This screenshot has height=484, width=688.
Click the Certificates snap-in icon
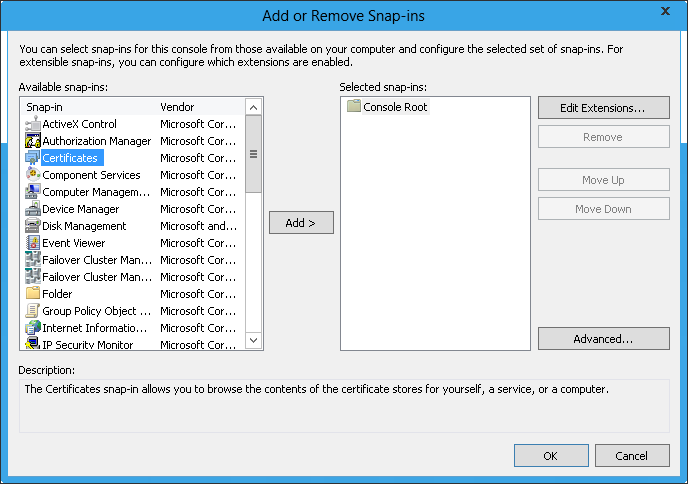pos(33,158)
